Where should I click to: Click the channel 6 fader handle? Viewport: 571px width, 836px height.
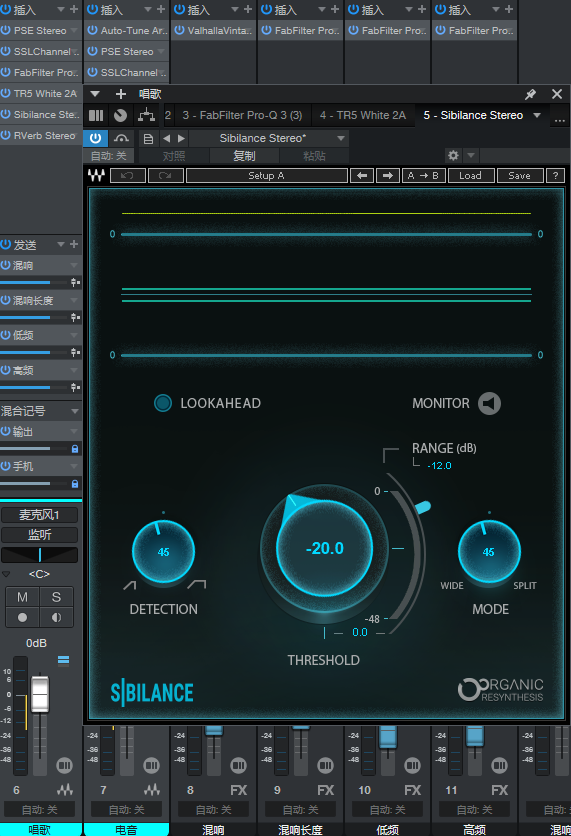click(x=40, y=694)
